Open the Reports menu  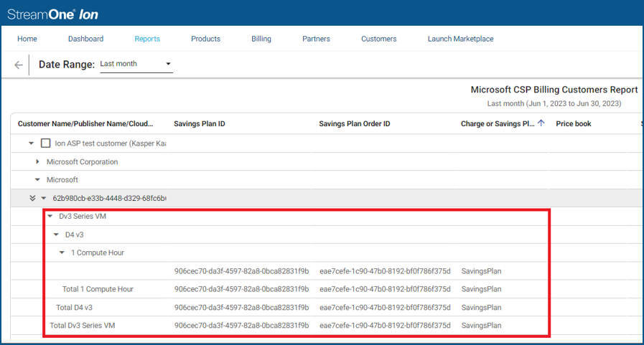147,39
